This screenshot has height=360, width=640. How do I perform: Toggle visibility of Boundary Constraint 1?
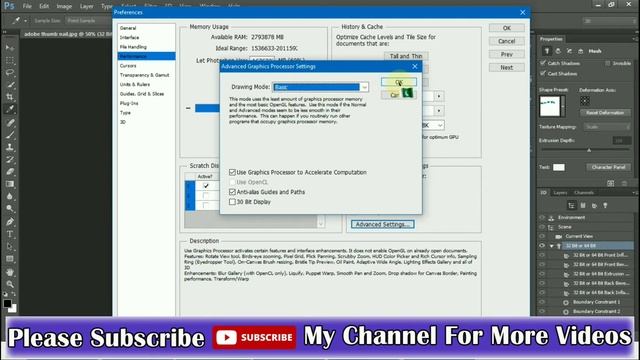[x=542, y=302]
